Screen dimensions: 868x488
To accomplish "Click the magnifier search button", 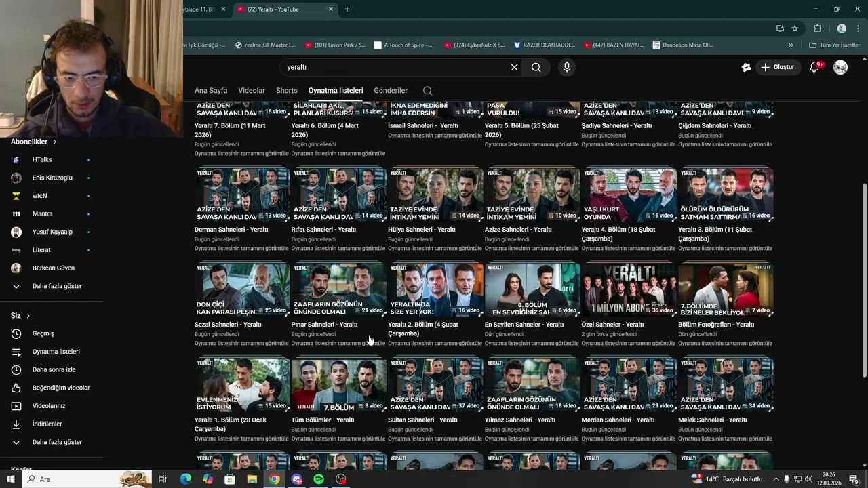I will (x=536, y=67).
